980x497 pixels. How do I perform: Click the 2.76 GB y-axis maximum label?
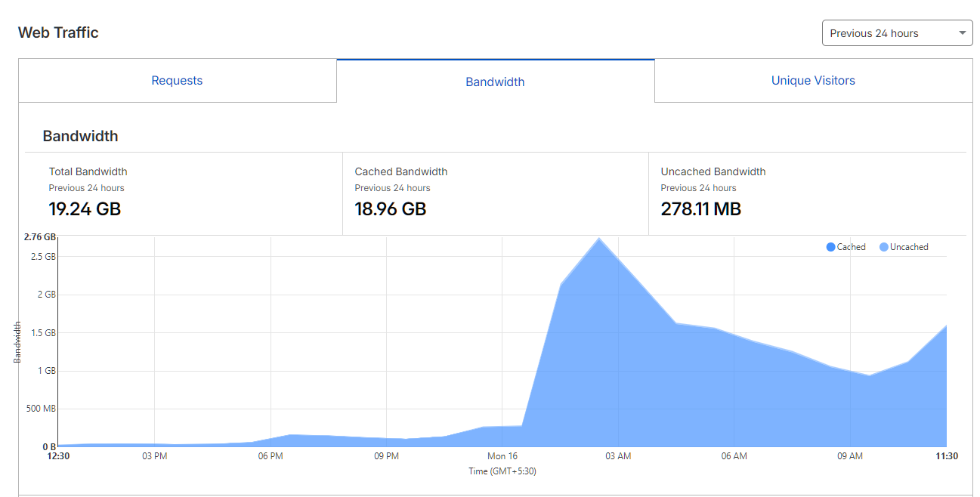tap(40, 236)
